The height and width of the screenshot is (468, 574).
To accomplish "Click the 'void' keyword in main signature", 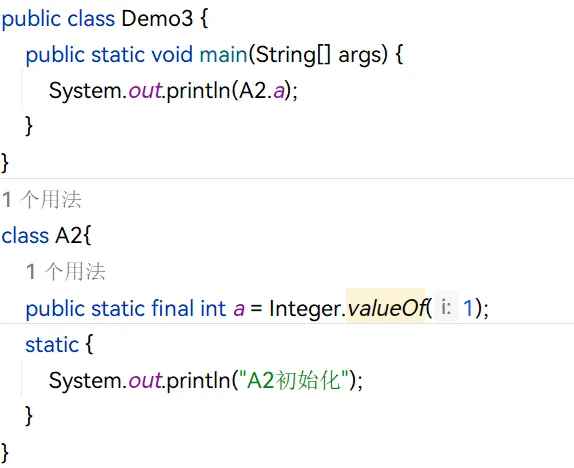I will 172,55.
